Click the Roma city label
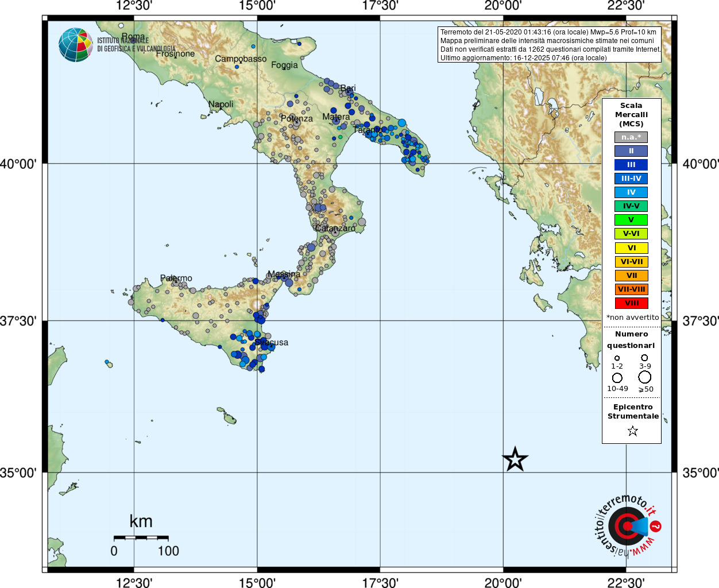Viewport: 719px width, 588px height. [133, 37]
